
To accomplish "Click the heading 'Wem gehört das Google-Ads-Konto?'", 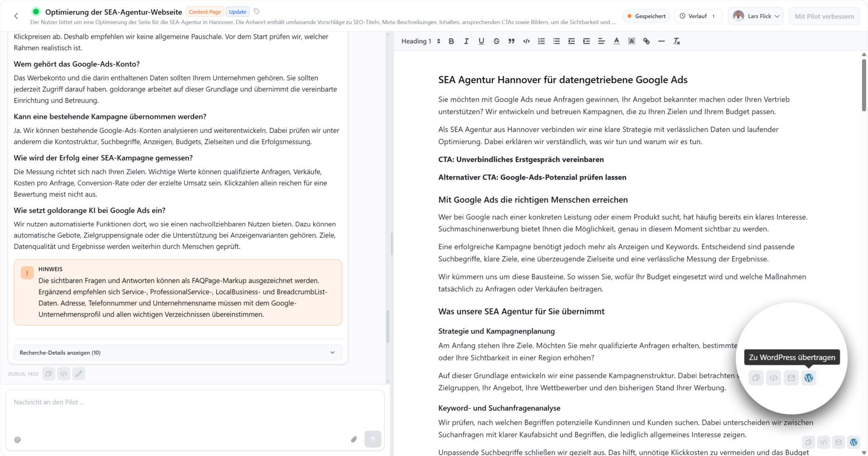I will click(76, 64).
